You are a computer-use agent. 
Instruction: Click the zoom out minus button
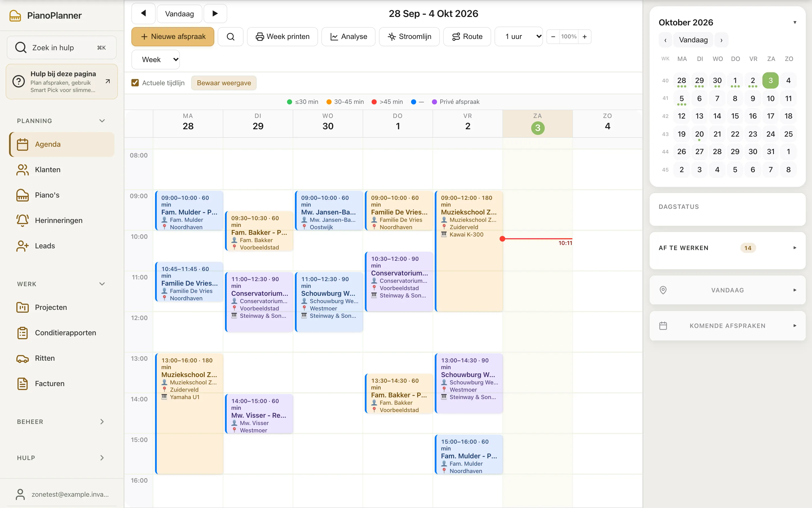click(553, 37)
